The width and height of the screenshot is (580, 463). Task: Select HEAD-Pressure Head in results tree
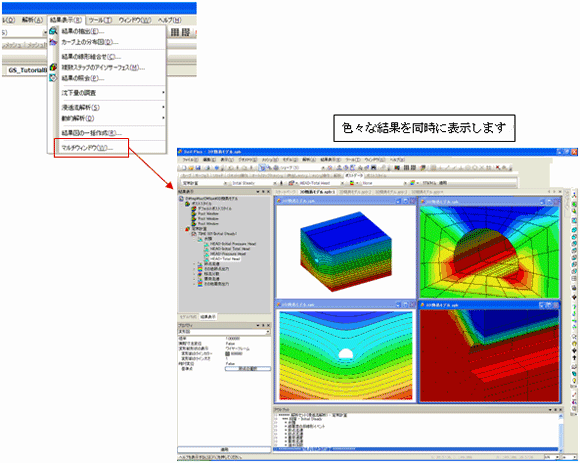click(x=228, y=254)
